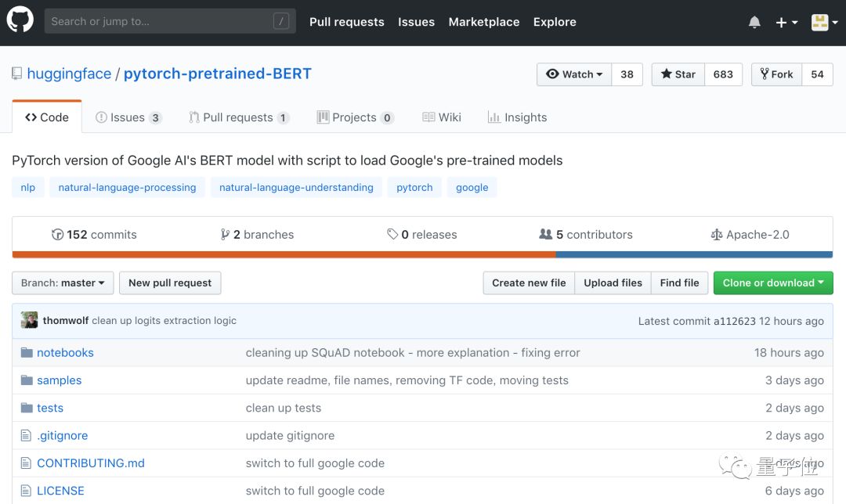Image resolution: width=846 pixels, height=504 pixels.
Task: Expand the Branch: master dropdown
Action: (x=63, y=283)
